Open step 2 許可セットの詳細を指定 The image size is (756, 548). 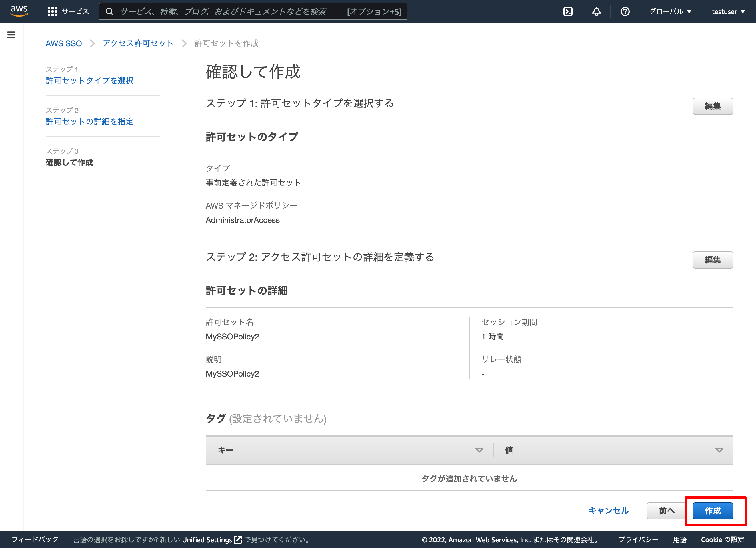click(89, 122)
